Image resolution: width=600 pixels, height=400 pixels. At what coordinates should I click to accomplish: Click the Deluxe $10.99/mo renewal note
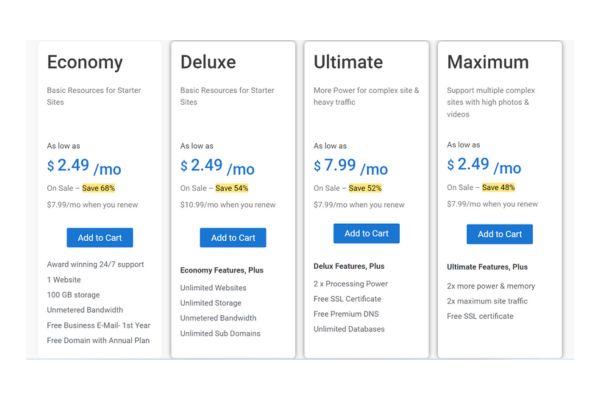click(228, 205)
